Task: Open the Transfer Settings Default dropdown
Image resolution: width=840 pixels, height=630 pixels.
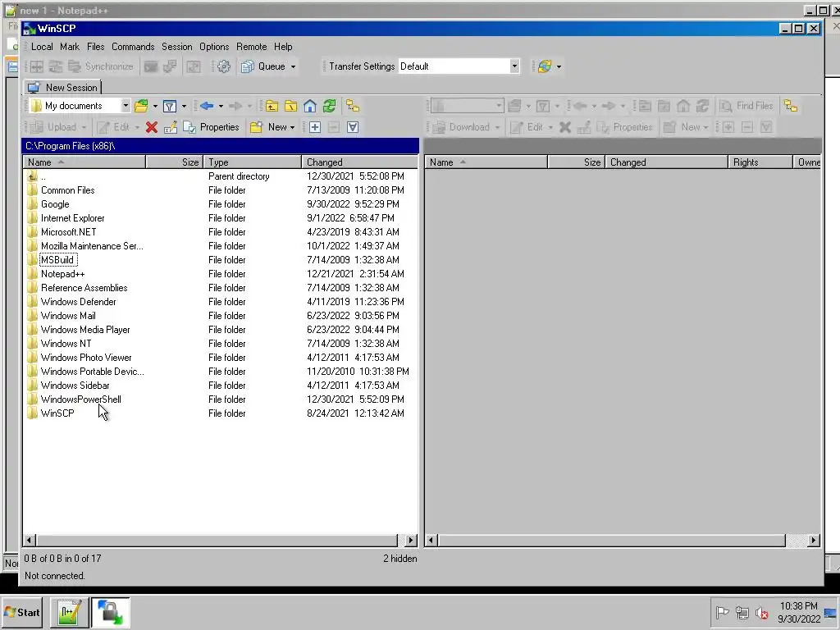Action: (459, 66)
